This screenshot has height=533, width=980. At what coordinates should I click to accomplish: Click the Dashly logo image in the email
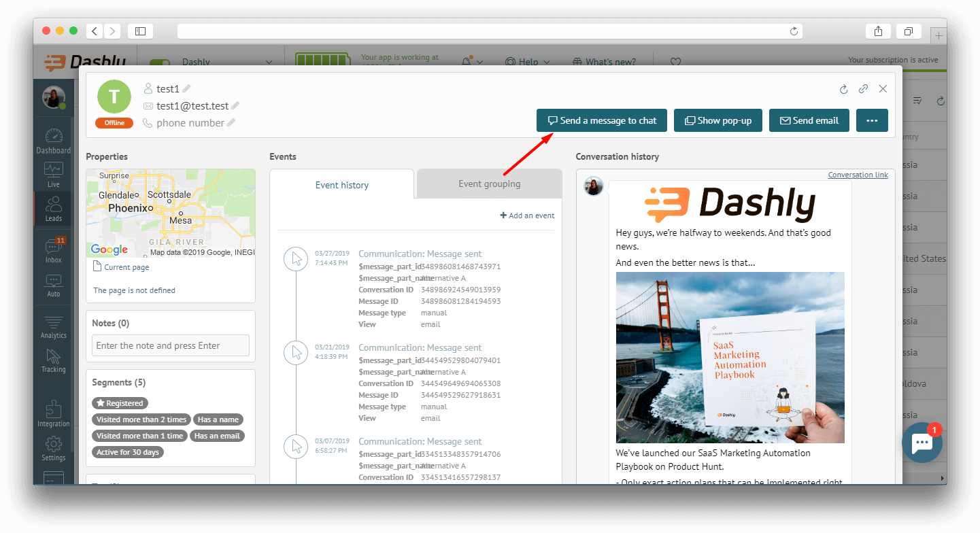tap(730, 204)
